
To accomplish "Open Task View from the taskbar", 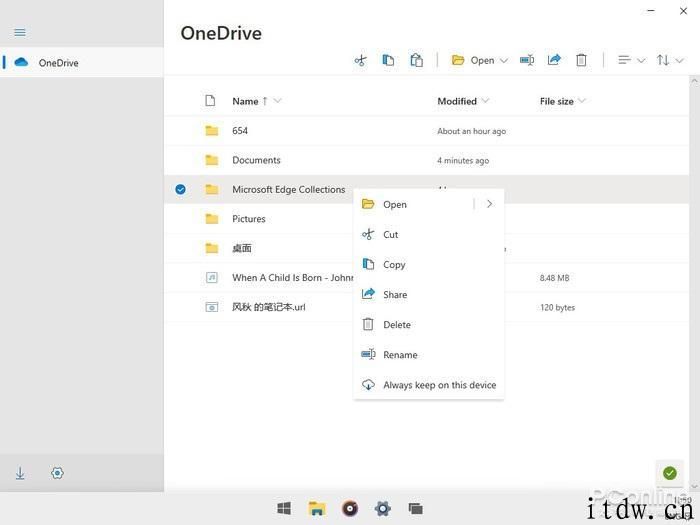I will click(416, 508).
